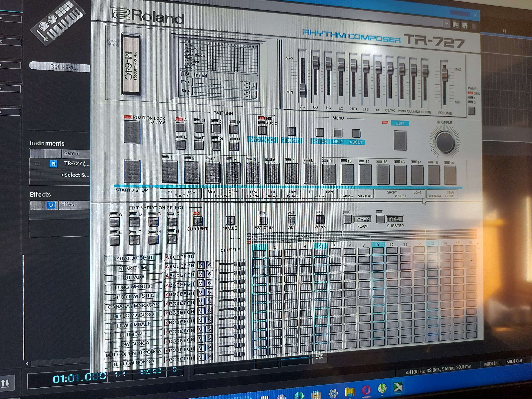The width and height of the screenshot is (532, 399).
Task: Click the floppy disk save preset icon
Action: 465,26
